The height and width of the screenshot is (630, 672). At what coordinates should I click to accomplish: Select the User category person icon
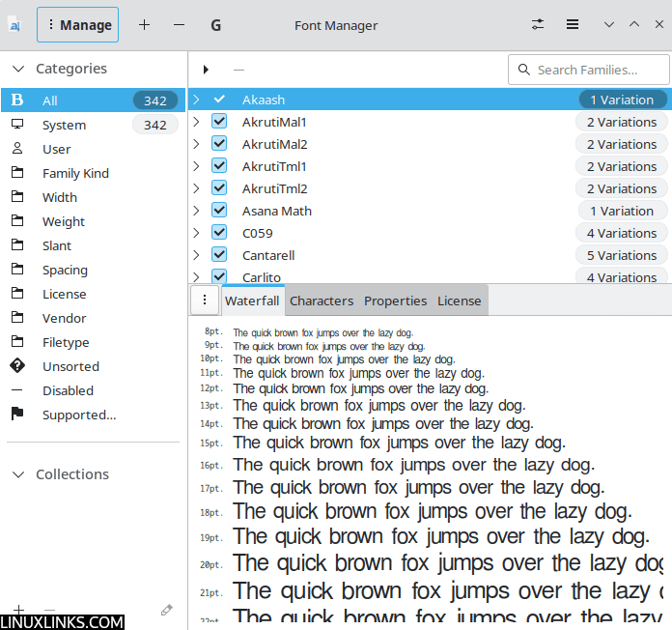click(17, 149)
